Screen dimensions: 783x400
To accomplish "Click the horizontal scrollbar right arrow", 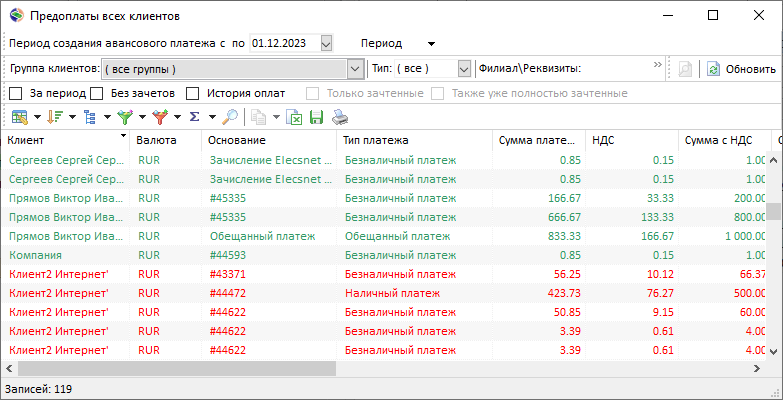I will point(757,369).
